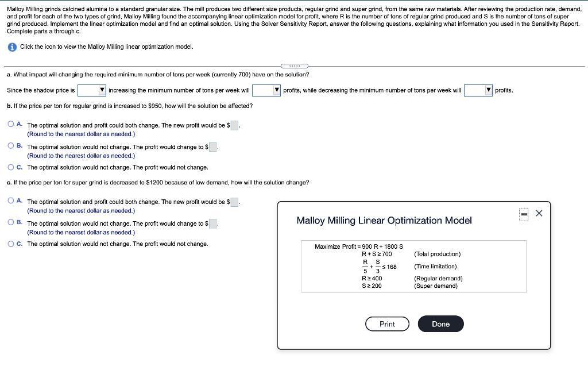Minimize the Malloy Milling model dialog
588x370 pixels.
tap(524, 213)
